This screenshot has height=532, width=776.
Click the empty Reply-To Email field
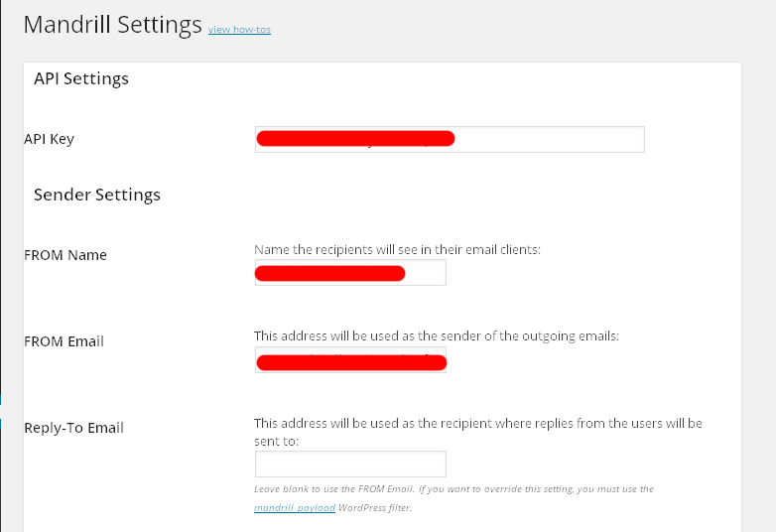point(350,465)
